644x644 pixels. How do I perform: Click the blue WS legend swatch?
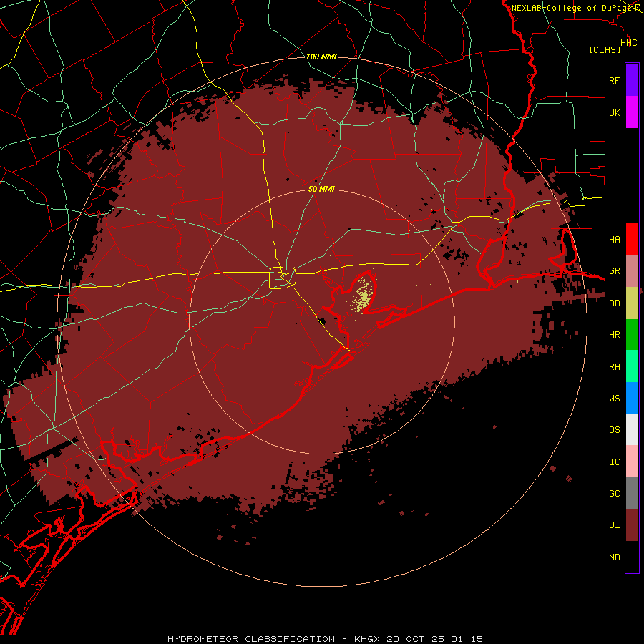[x=632, y=398]
